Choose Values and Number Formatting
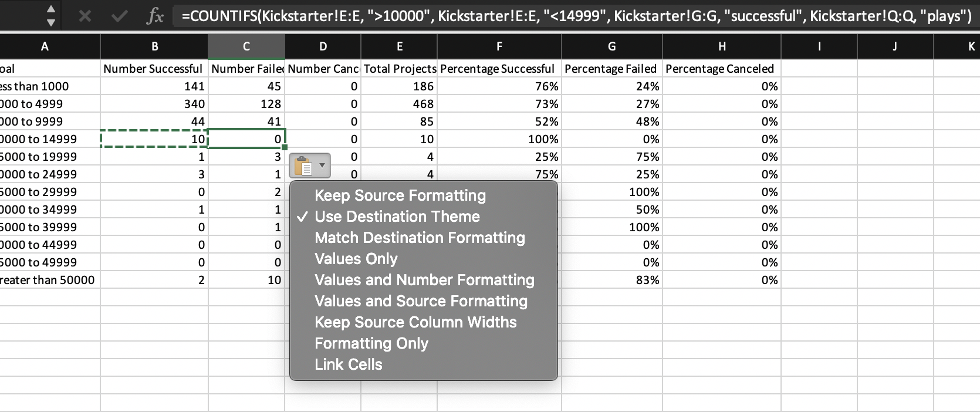 coord(424,280)
